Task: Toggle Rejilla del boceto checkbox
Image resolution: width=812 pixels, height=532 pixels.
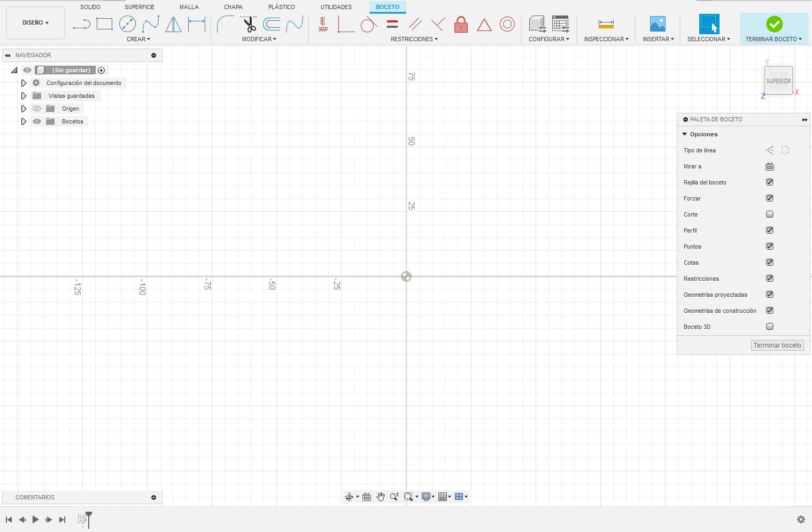Action: tap(770, 182)
